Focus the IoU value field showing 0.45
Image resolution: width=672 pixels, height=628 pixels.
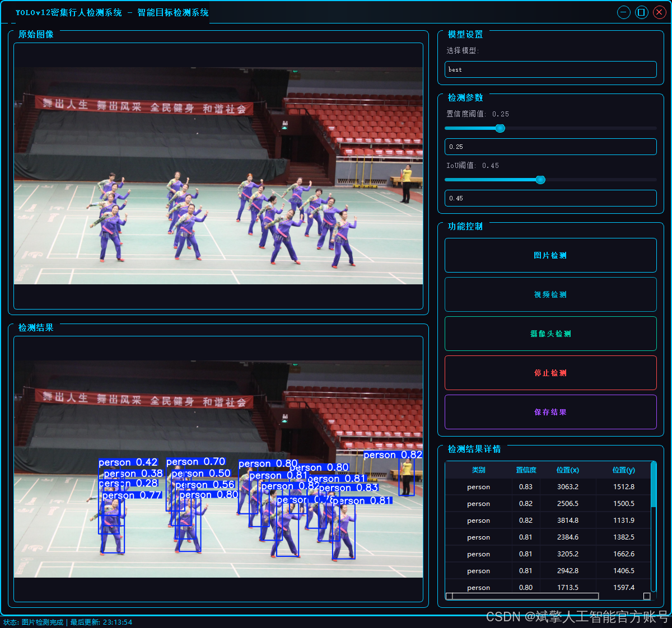coord(550,198)
